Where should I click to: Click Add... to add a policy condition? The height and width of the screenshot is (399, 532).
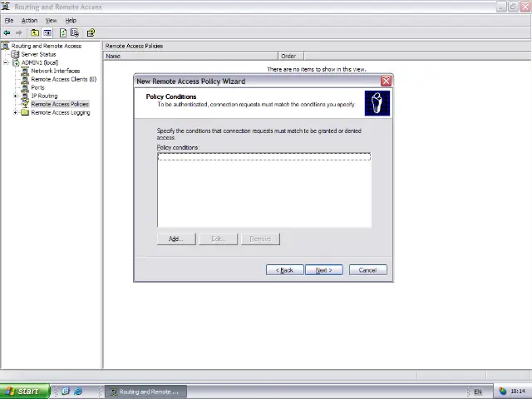coord(176,239)
